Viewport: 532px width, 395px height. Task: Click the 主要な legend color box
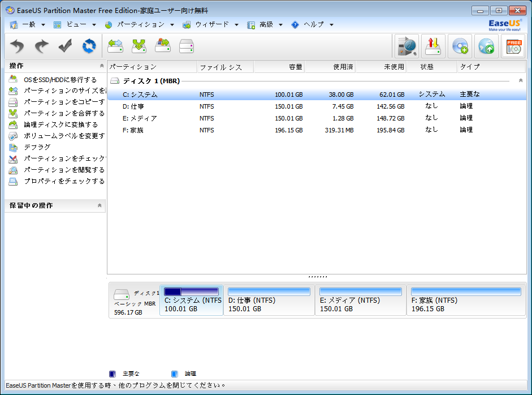113,373
